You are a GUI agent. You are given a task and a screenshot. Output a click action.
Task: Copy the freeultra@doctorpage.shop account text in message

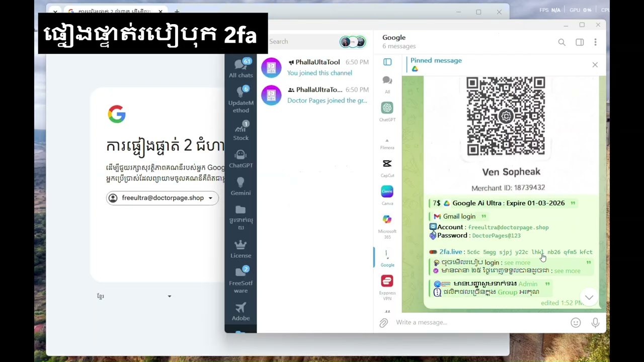pyautogui.click(x=509, y=227)
